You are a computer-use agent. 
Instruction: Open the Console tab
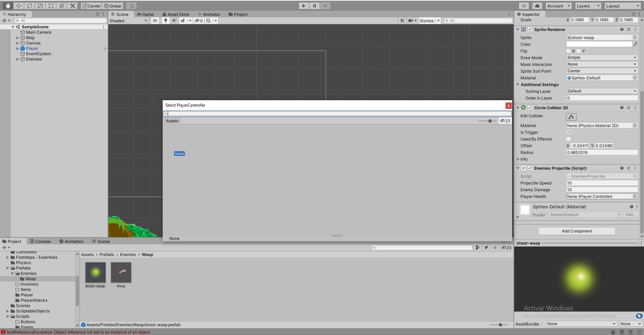[39, 241]
